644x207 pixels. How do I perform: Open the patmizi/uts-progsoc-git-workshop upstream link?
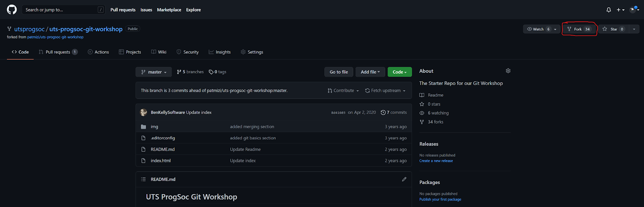coord(56,37)
